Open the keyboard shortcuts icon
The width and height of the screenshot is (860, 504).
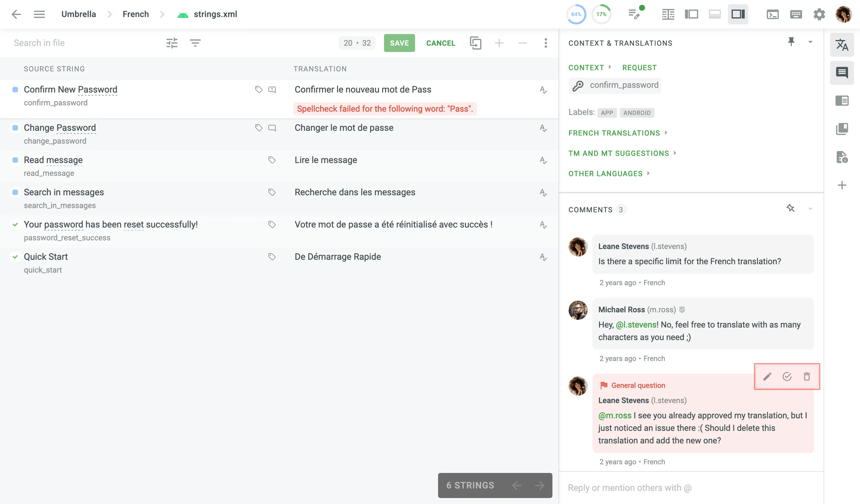click(x=796, y=14)
